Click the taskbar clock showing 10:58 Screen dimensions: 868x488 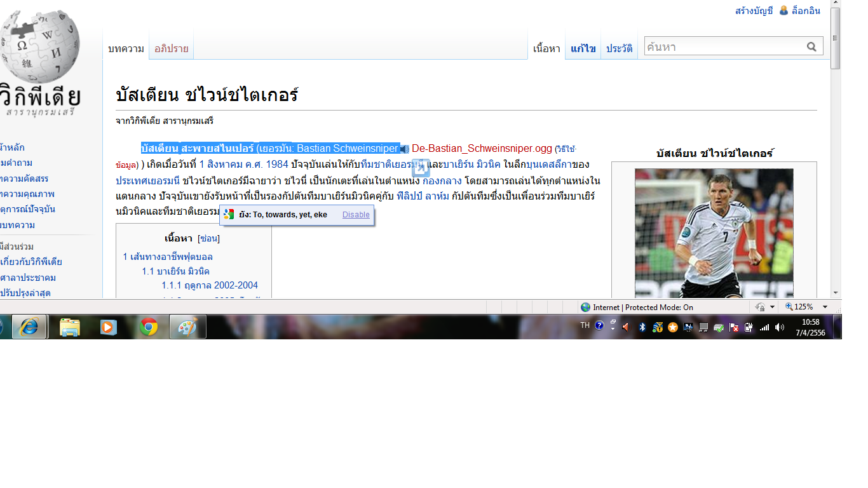(811, 327)
